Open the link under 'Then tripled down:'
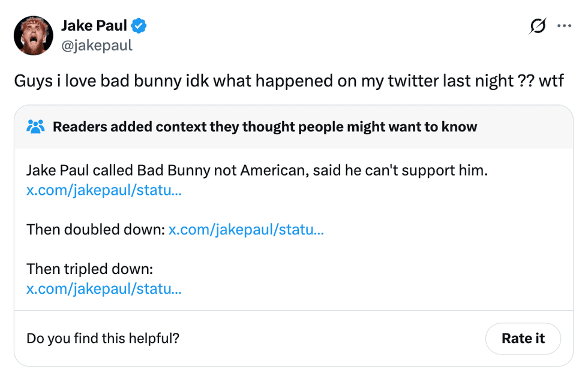Image resolution: width=588 pixels, height=376 pixels. [x=104, y=289]
